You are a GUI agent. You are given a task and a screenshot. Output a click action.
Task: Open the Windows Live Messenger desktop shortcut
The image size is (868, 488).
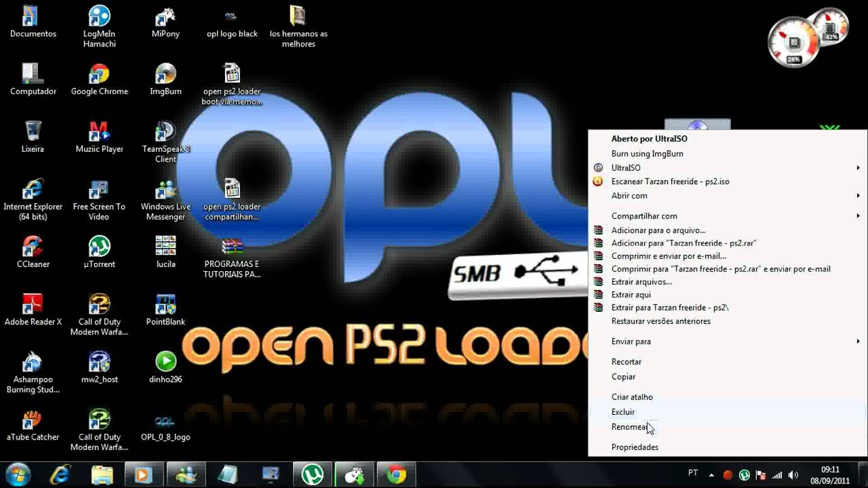pos(165,200)
